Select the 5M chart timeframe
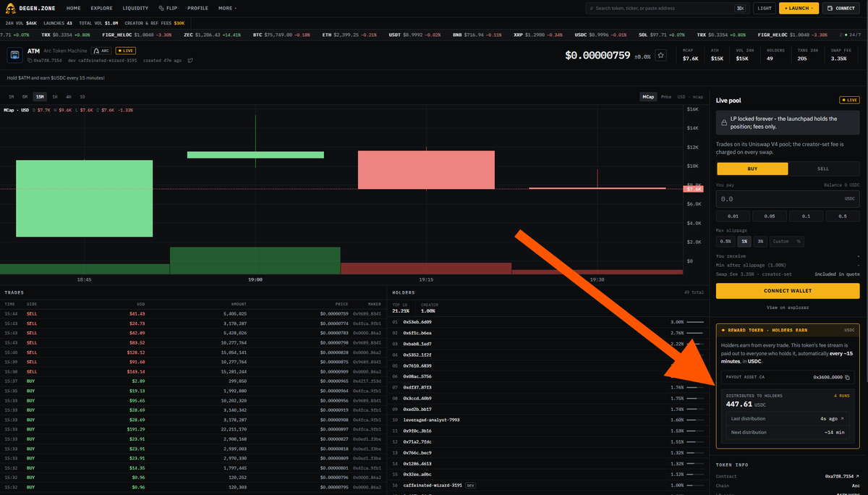 pyautogui.click(x=25, y=96)
